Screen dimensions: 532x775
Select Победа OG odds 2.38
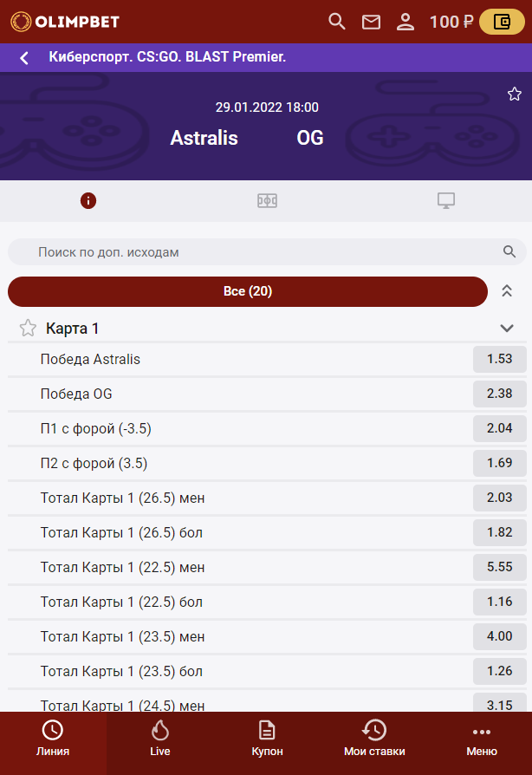[500, 394]
